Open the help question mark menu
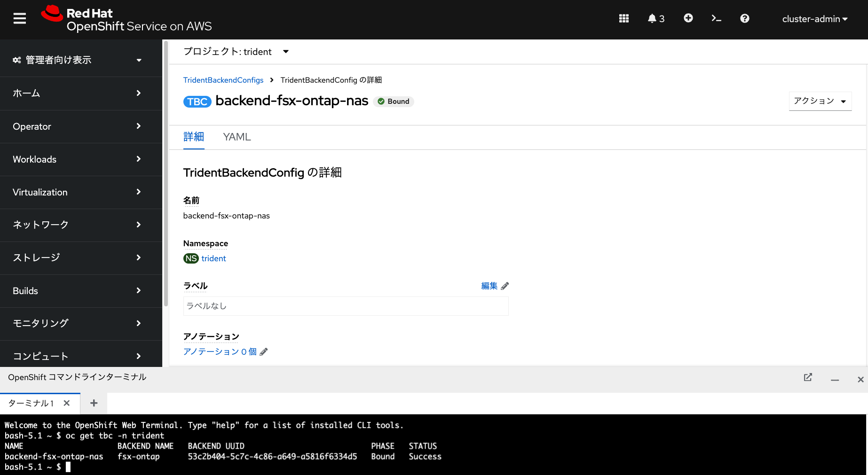Viewport: 868px width, 475px height. (x=745, y=18)
